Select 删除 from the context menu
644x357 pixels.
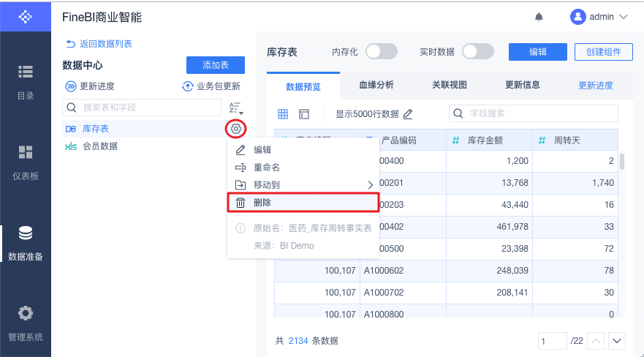click(x=303, y=203)
